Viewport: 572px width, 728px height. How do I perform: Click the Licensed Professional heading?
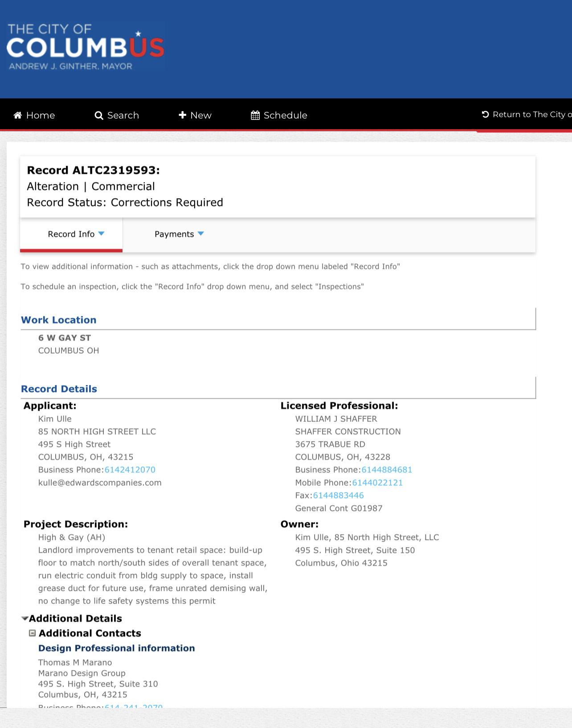(x=339, y=405)
